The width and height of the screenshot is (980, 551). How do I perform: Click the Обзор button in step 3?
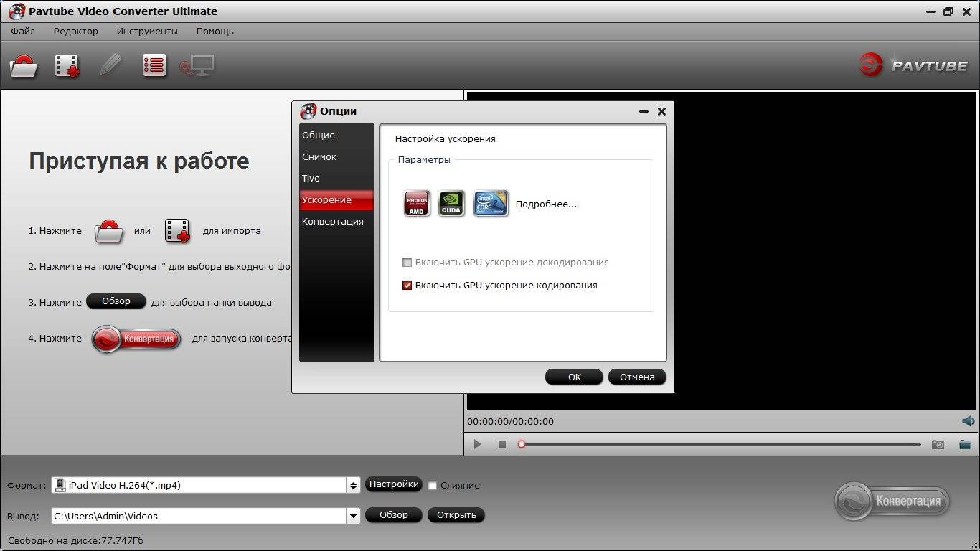(x=116, y=301)
